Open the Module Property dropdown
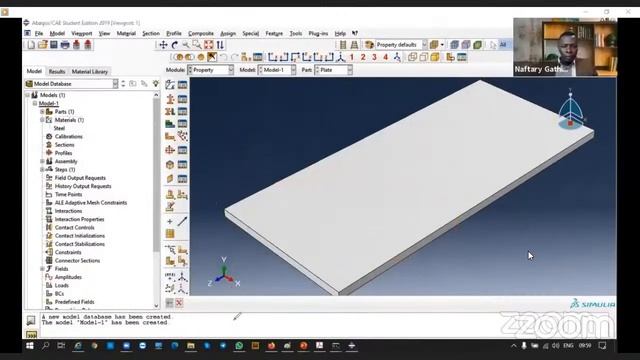Viewport: 640px width, 360px height. (x=210, y=70)
